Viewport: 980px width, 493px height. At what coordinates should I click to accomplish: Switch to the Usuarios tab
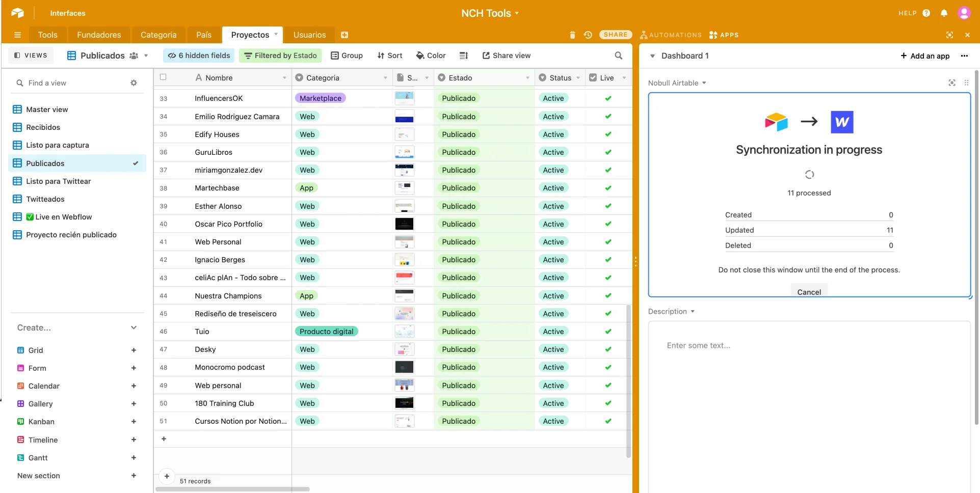(309, 35)
